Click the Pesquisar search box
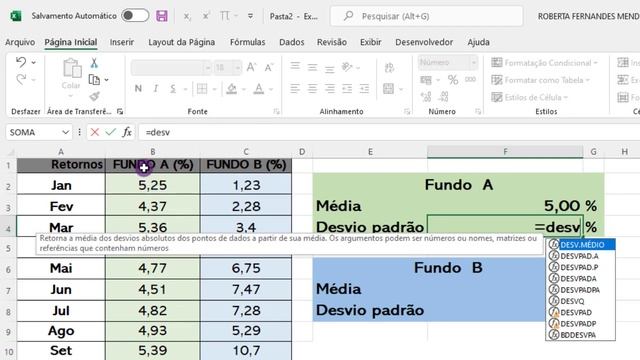 [427, 16]
